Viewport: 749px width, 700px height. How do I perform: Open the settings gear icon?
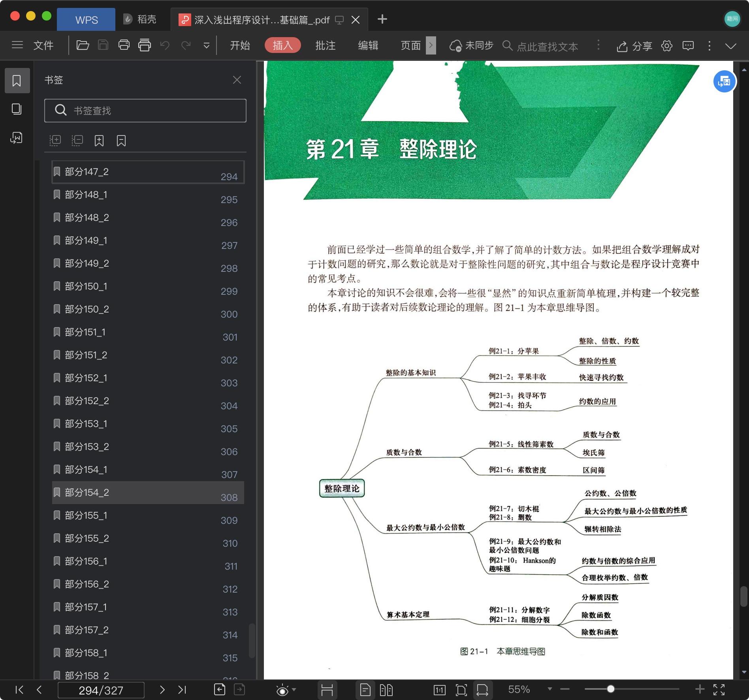667,46
